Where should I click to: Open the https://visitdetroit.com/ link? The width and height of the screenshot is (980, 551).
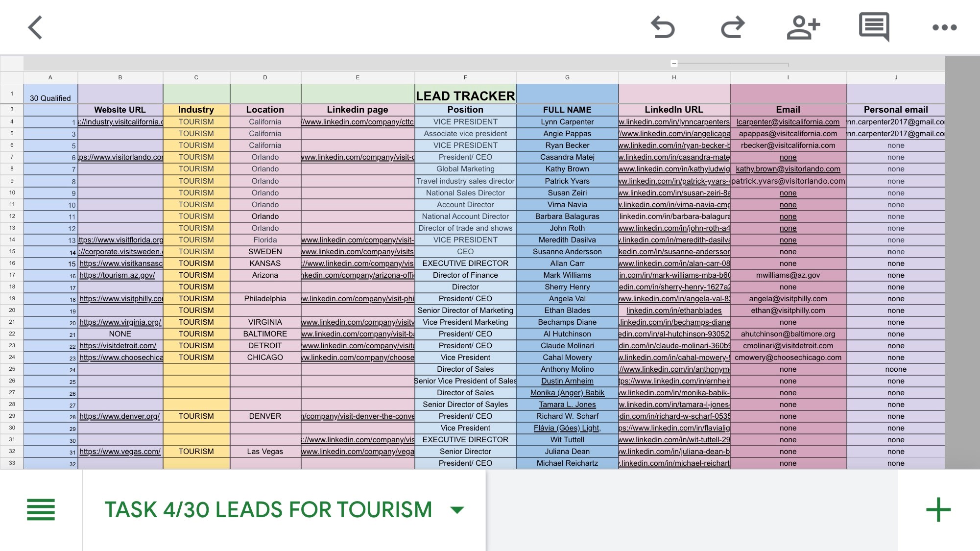[x=118, y=346]
